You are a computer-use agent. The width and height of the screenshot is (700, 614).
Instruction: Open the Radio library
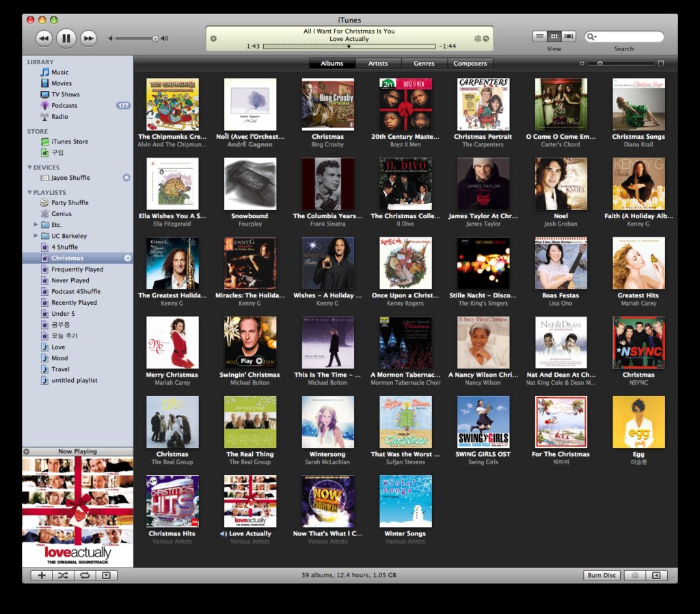coord(59,116)
